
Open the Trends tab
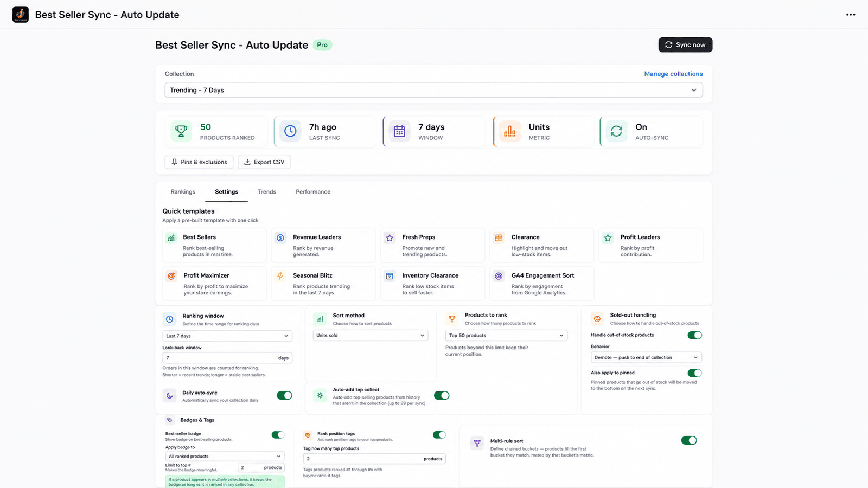coord(267,192)
